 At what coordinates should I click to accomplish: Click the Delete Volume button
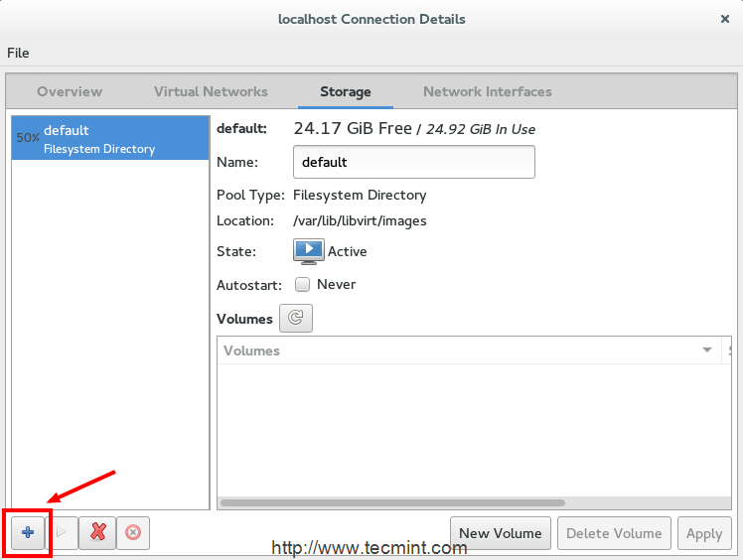tap(614, 533)
